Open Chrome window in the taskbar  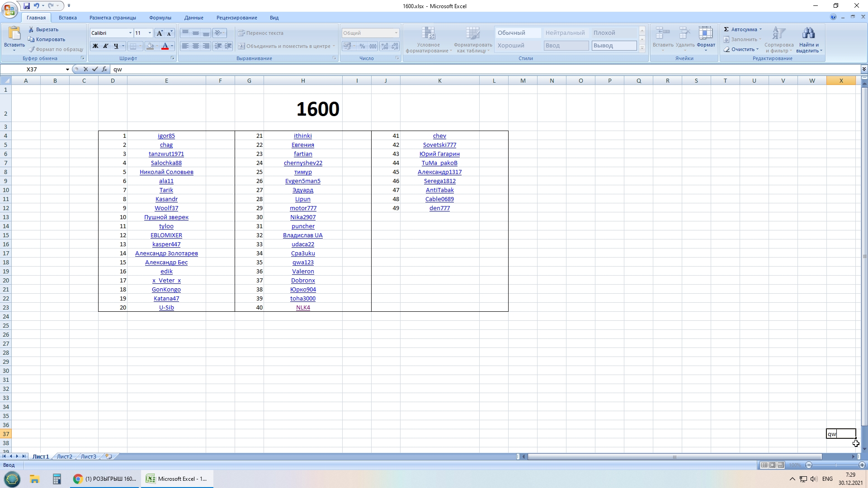tap(105, 479)
